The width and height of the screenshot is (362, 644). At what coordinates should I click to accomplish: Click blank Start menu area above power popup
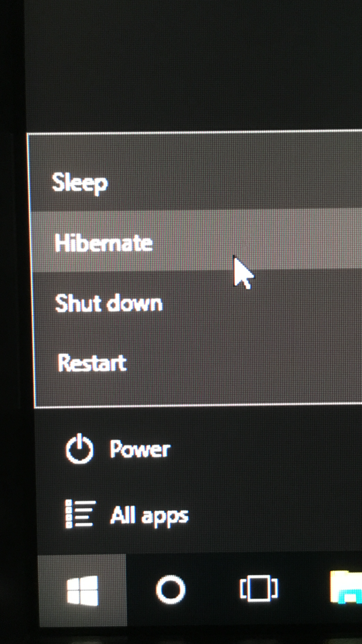pyautogui.click(x=193, y=68)
